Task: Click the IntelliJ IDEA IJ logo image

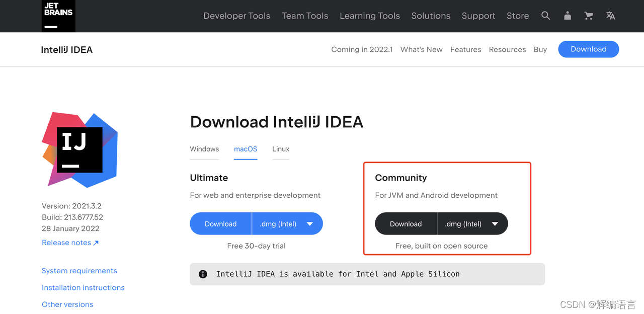Action: [80, 149]
